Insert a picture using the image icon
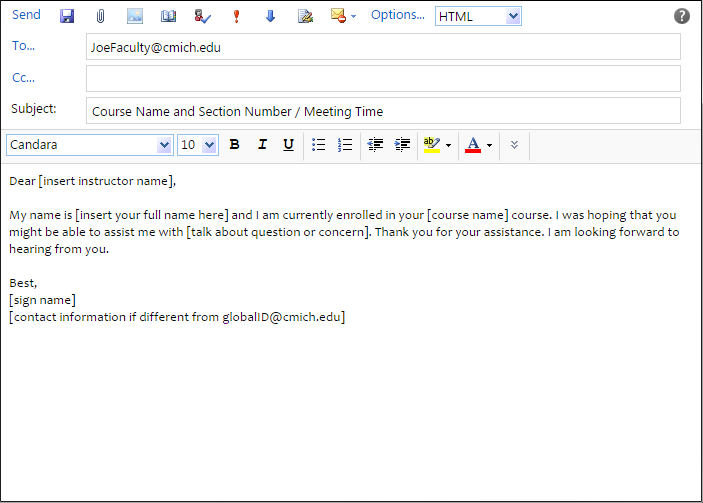Screen dimensions: 703x503 (x=135, y=16)
